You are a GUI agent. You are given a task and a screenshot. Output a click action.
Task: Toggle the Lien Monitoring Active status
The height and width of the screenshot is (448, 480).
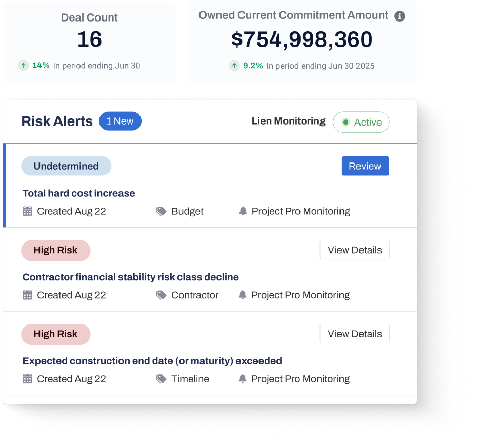click(x=361, y=123)
